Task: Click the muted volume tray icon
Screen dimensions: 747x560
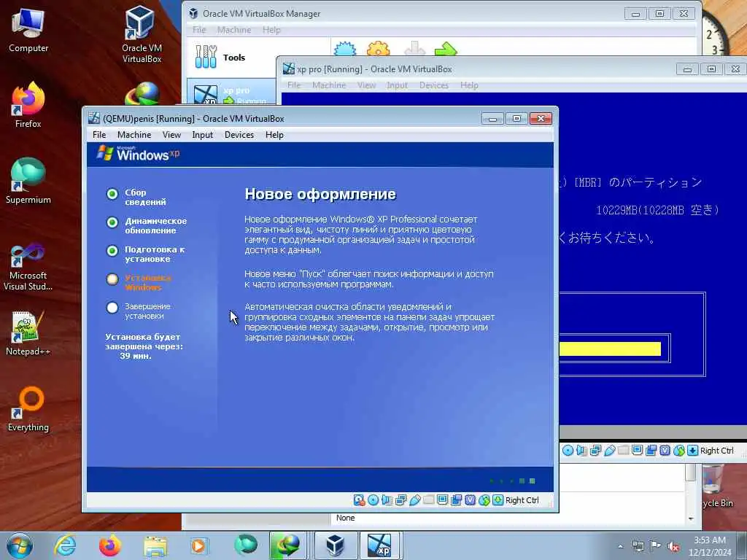Action: pos(673,547)
